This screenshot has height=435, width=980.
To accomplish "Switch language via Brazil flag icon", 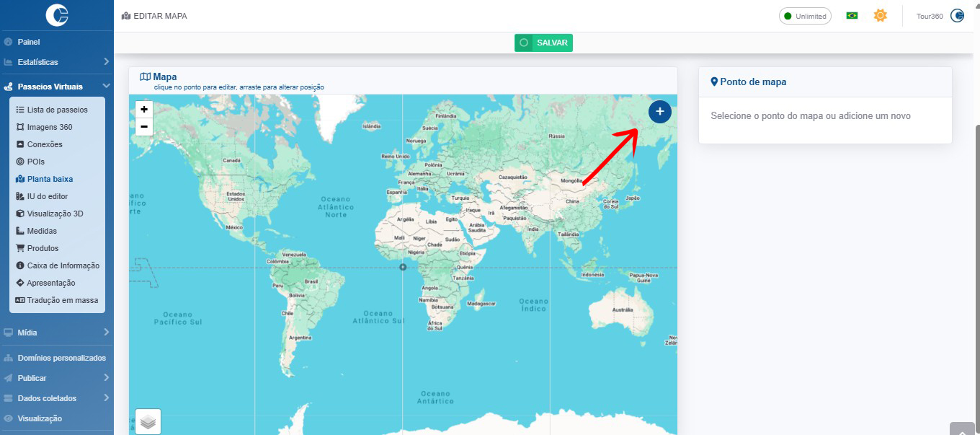I will click(x=852, y=16).
